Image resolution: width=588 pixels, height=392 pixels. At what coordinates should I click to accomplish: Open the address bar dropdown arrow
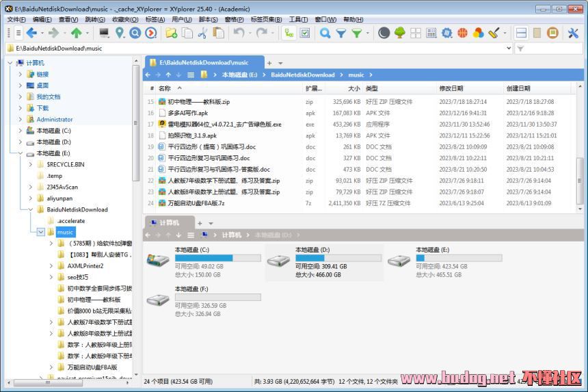coord(509,49)
